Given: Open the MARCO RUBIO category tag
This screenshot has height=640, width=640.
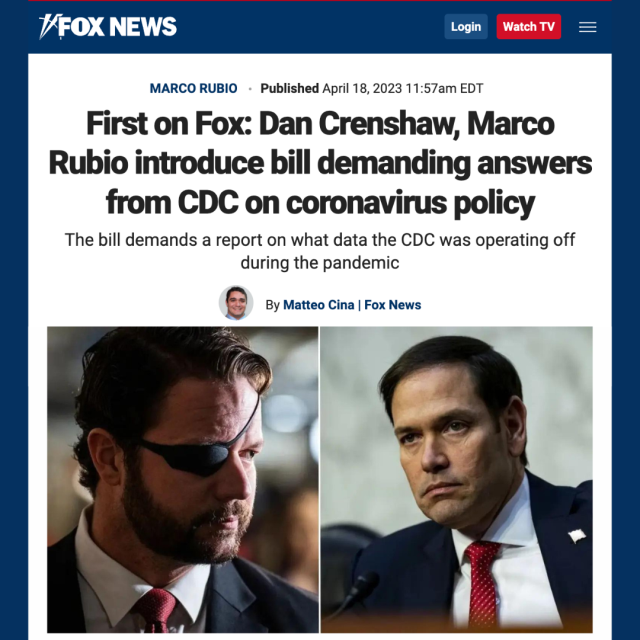Looking at the screenshot, I should [x=193, y=88].
